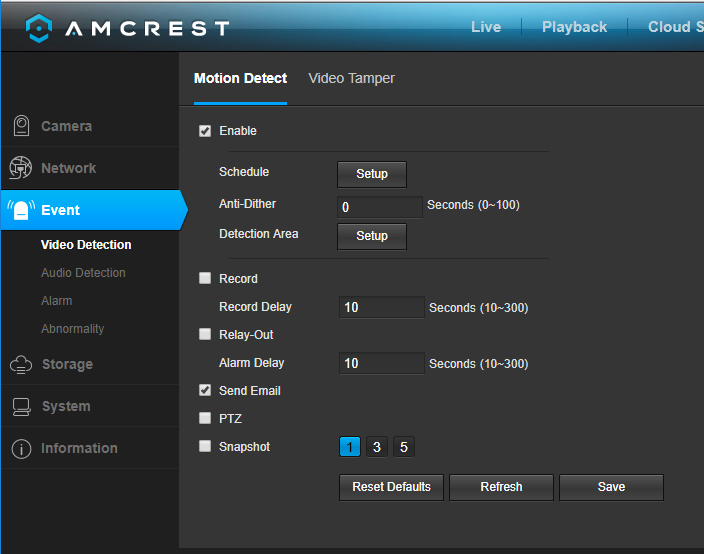Select the Event alarm bell icon
This screenshot has height=554, width=704.
(x=21, y=210)
